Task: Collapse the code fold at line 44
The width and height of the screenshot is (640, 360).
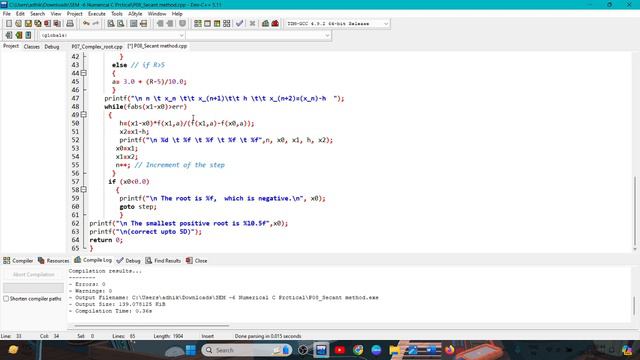Action: (83, 73)
